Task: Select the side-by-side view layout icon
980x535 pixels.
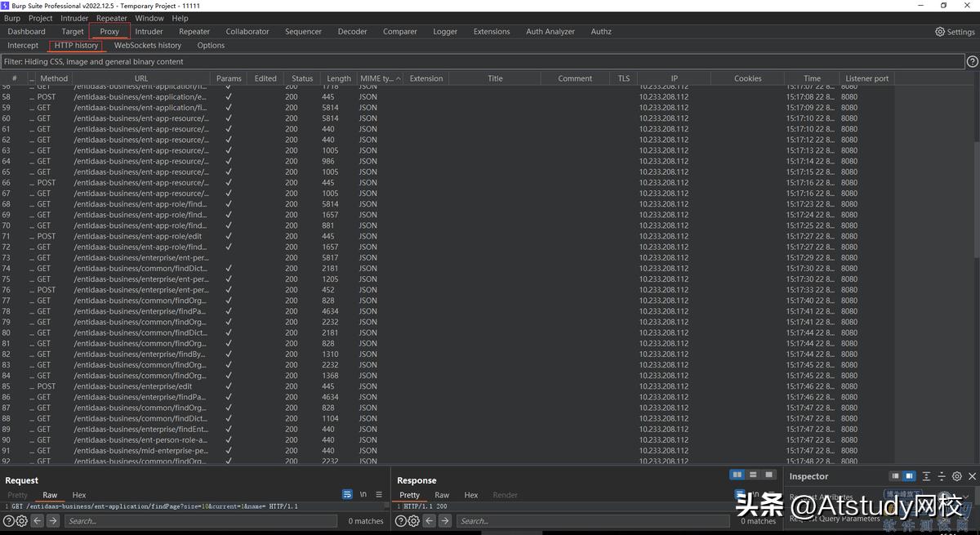Action: pos(737,474)
